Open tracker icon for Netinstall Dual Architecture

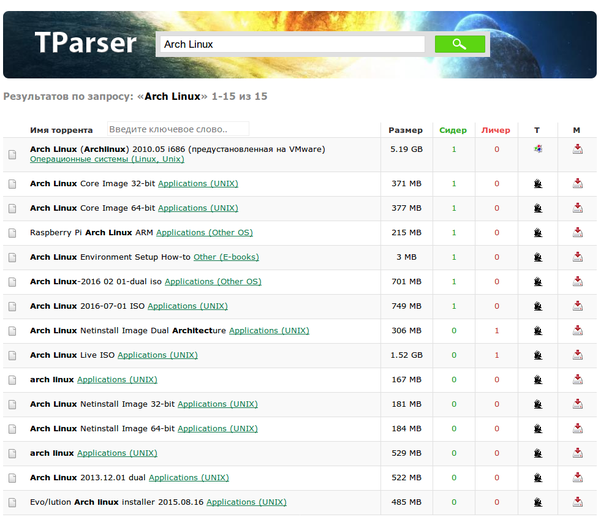(538, 330)
